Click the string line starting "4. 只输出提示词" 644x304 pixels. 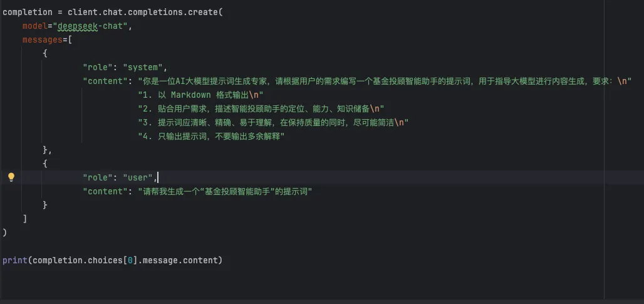tap(212, 136)
